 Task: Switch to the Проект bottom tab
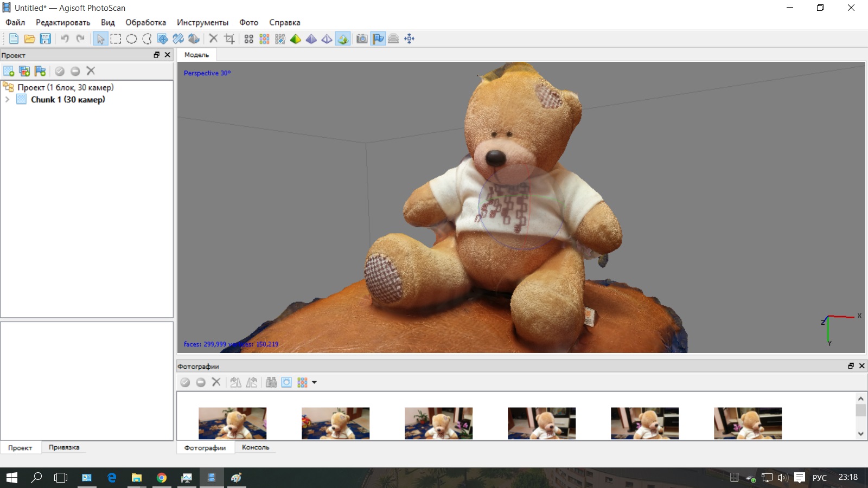20,447
